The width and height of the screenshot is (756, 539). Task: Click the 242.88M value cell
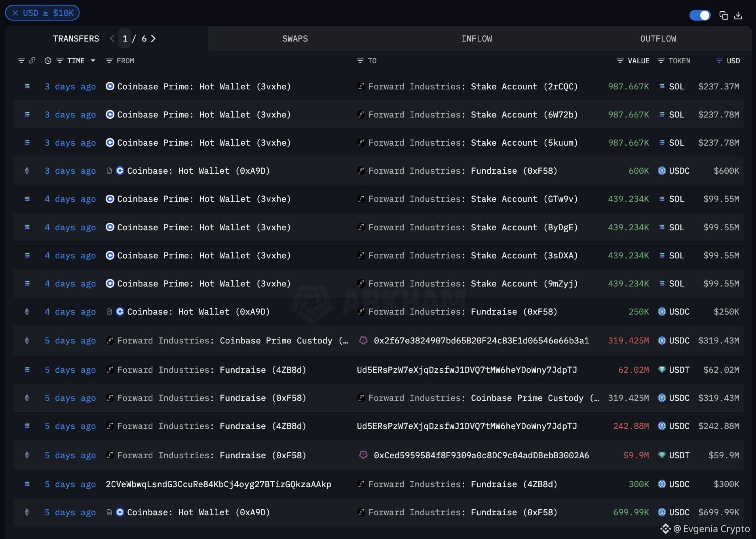(631, 426)
